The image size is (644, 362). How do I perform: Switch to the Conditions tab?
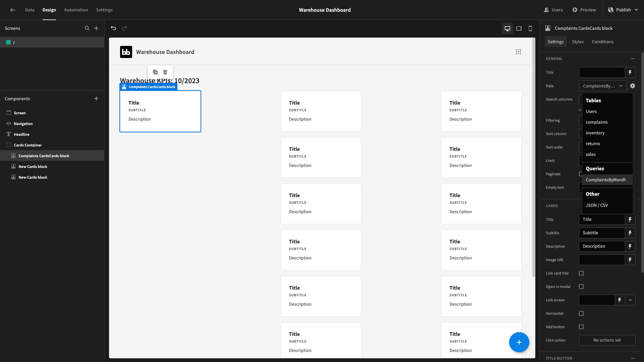pyautogui.click(x=603, y=42)
